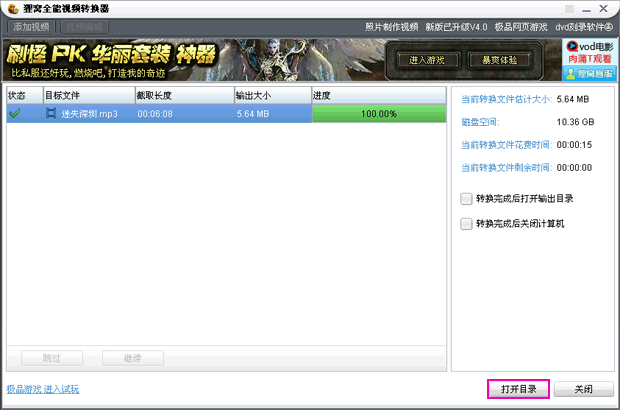Open 极品网页游戏 link
Image resolution: width=620 pixels, height=410 pixels.
pos(521,27)
